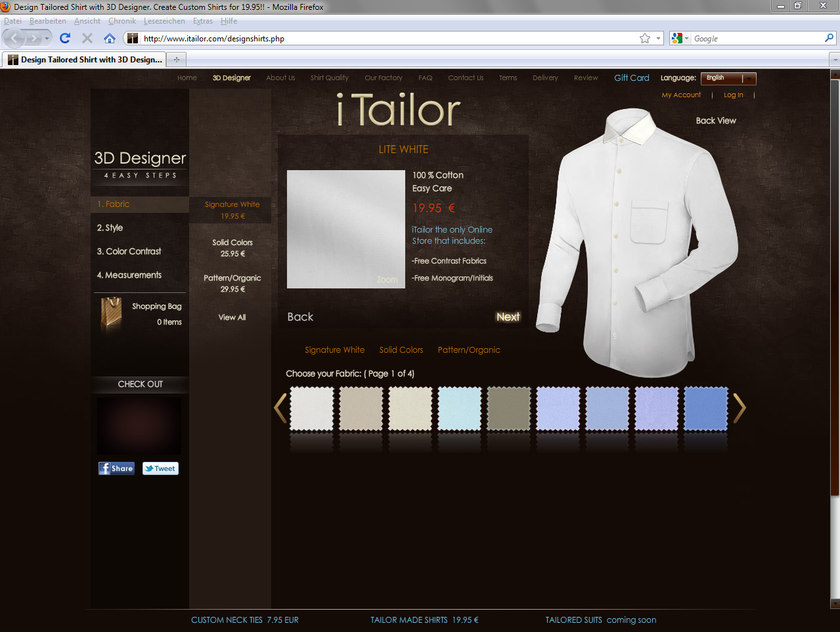Open the Terms page
This screenshot has height=632, width=840.
(x=508, y=78)
